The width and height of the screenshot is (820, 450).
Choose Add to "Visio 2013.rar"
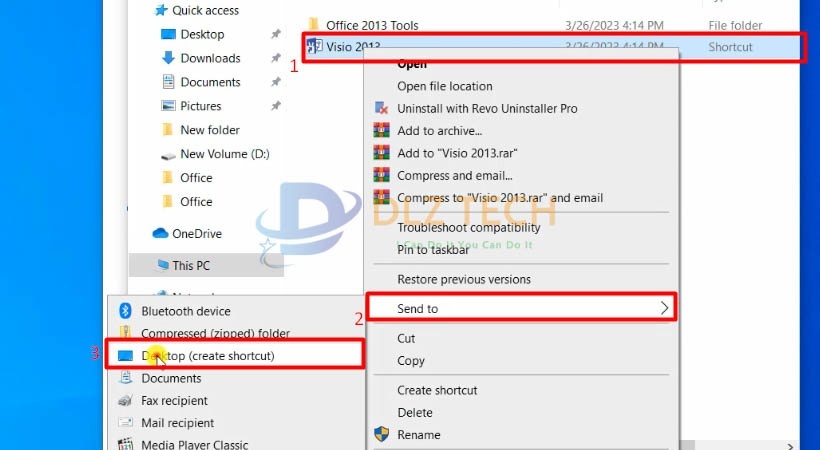(457, 153)
